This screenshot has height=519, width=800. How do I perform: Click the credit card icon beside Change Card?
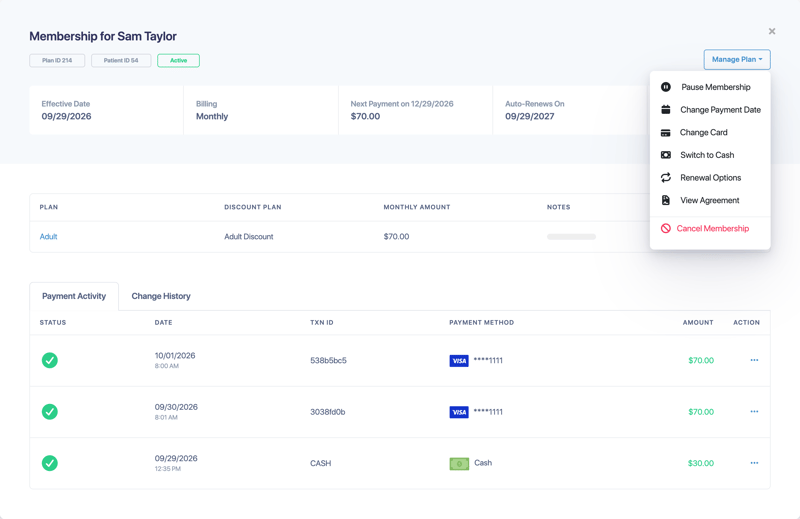click(665, 133)
